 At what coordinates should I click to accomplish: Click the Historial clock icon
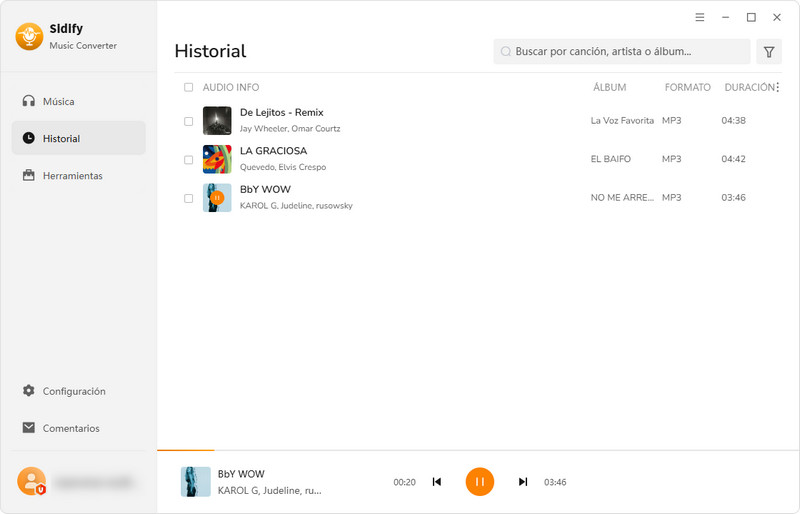point(29,138)
